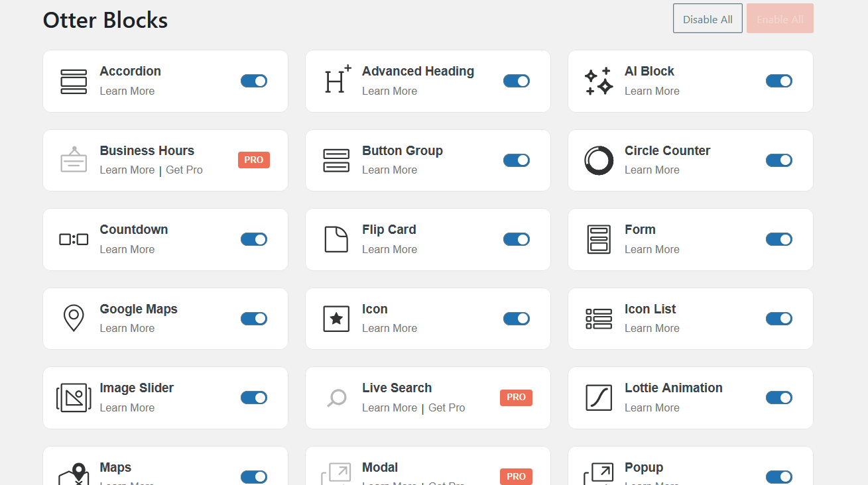Screen dimensions: 868x485
Task: Click the PRO badge on Business Hours
Action: coord(254,160)
